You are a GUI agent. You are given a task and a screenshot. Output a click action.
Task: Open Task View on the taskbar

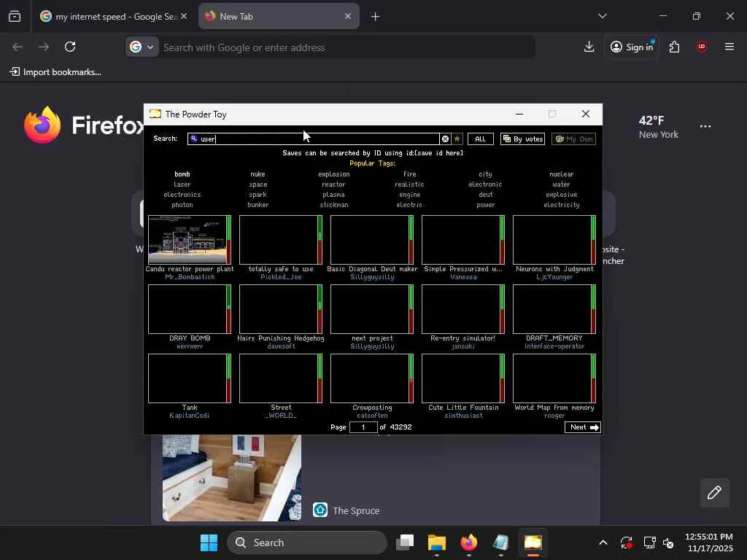click(405, 542)
